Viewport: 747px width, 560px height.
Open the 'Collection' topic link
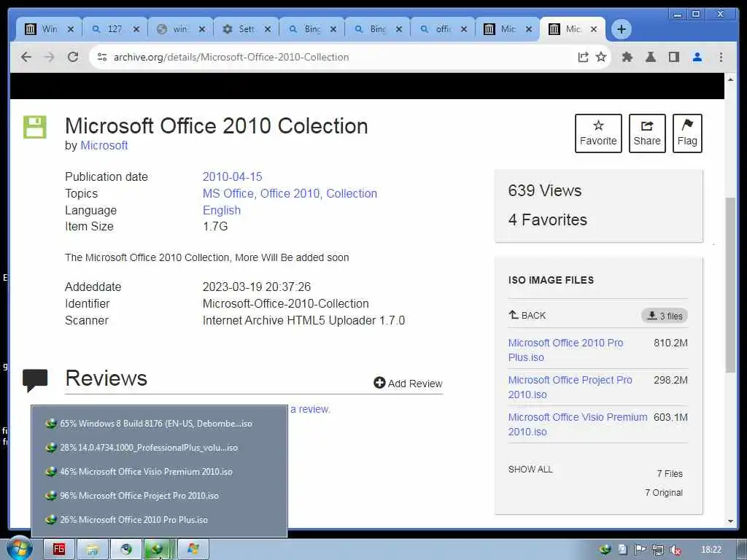(352, 193)
